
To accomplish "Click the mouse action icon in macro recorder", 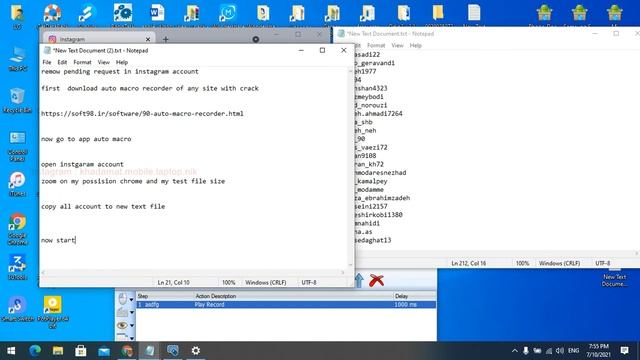I will pyautogui.click(x=122, y=299).
